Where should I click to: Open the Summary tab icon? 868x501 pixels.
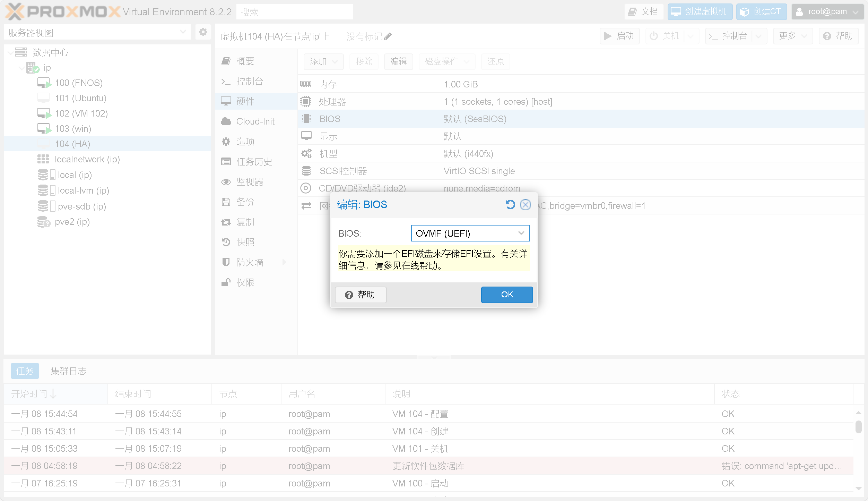[226, 61]
